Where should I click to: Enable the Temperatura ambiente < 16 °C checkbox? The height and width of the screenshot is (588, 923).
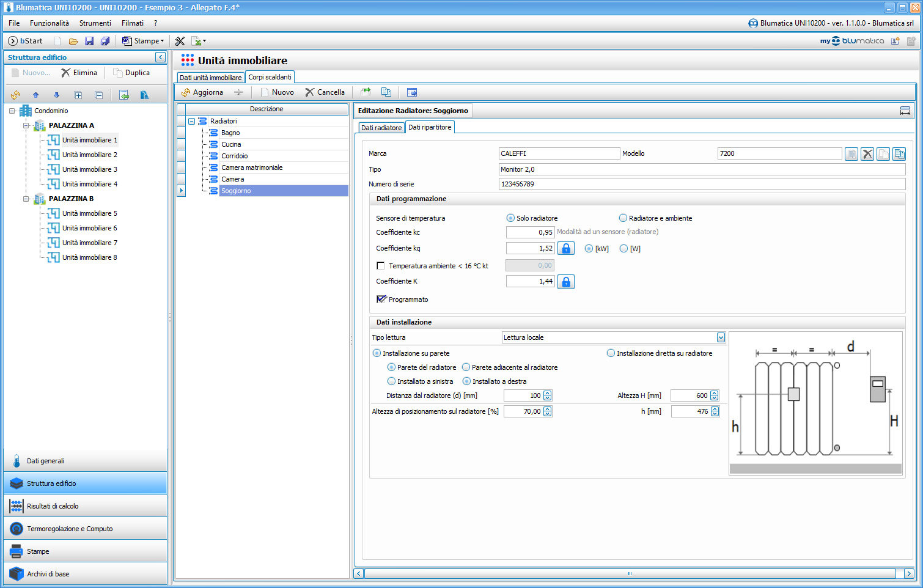coord(381,266)
